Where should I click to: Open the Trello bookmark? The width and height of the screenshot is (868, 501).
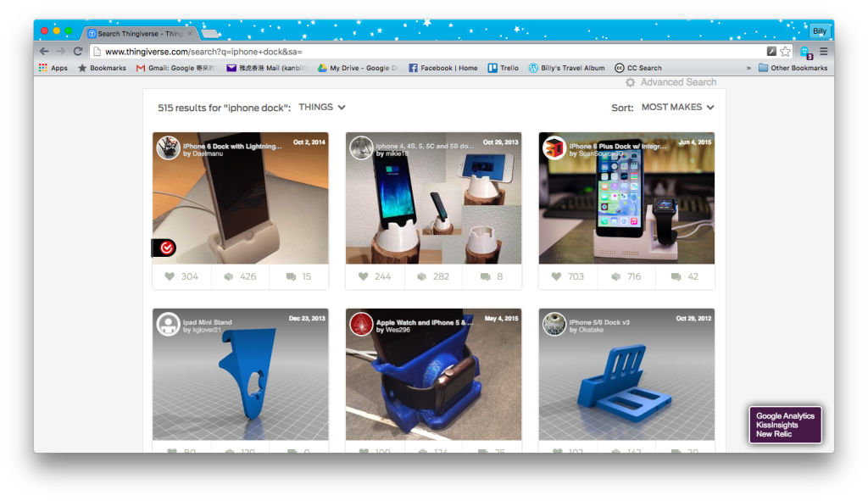pyautogui.click(x=504, y=67)
